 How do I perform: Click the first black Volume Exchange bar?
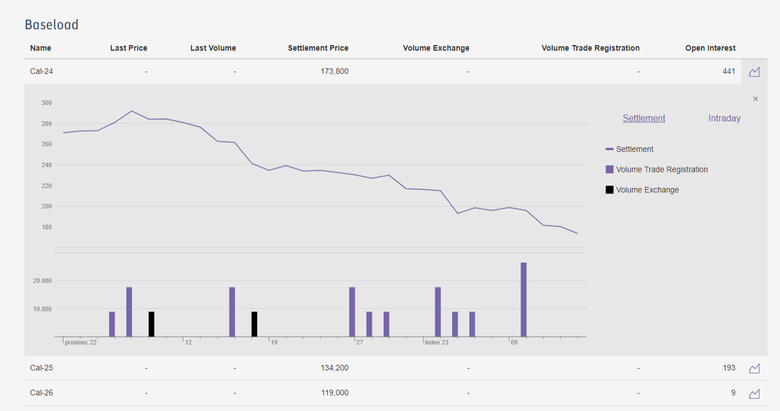(151, 324)
